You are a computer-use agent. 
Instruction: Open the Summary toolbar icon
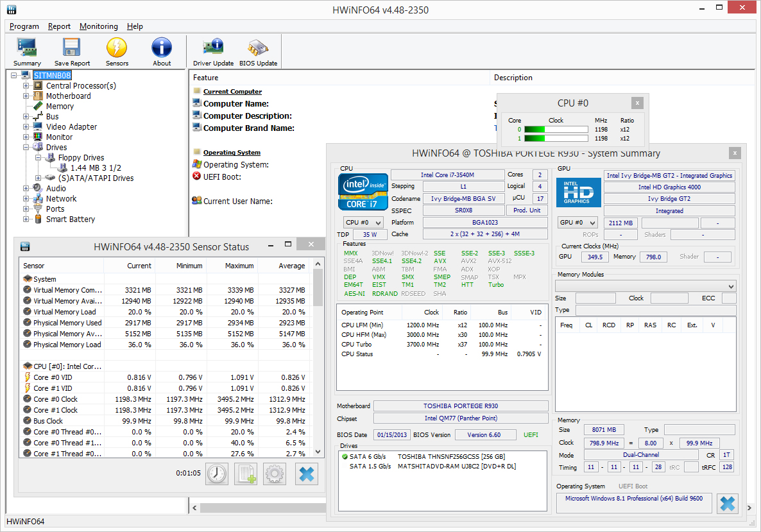click(x=27, y=52)
